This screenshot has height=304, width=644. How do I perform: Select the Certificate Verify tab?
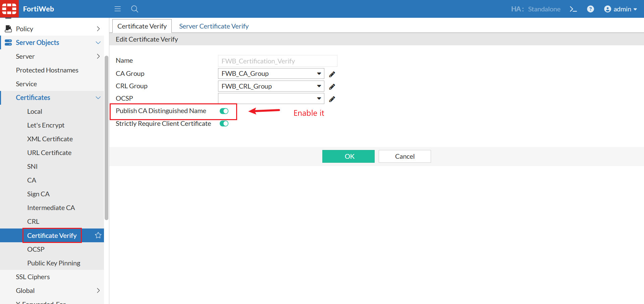[x=142, y=26]
